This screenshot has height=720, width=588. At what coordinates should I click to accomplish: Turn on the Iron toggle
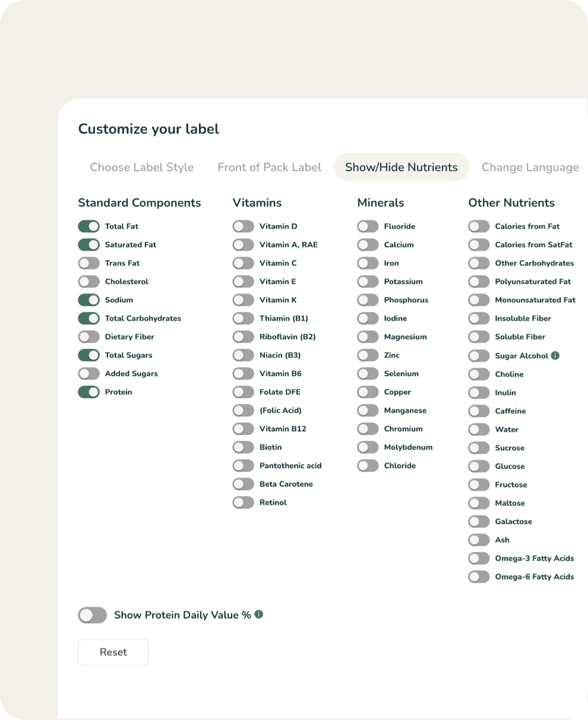click(x=368, y=263)
